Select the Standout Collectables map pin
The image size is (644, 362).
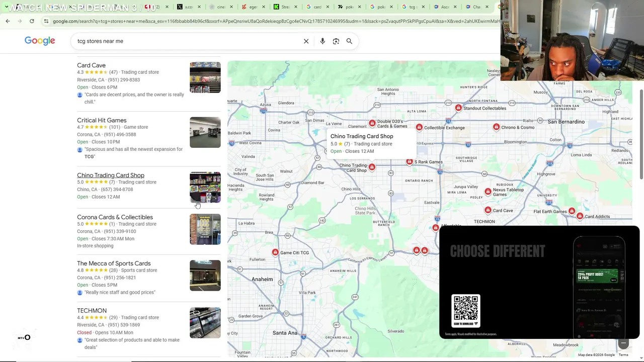(x=458, y=108)
